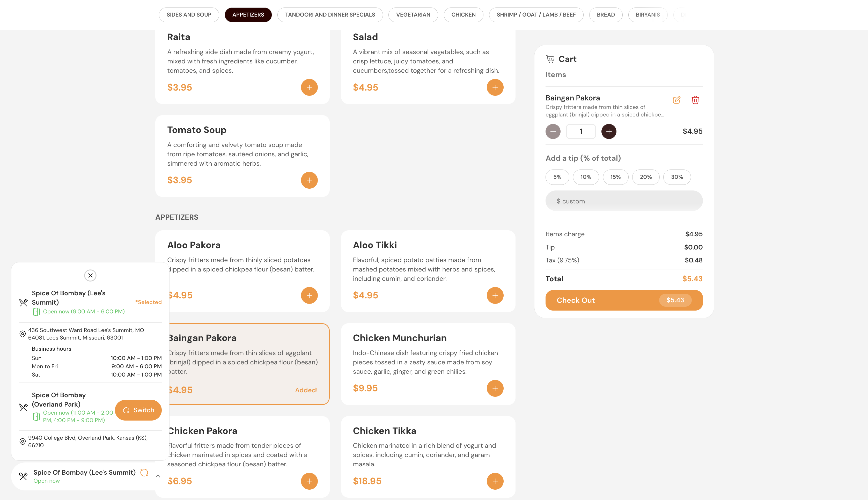The height and width of the screenshot is (500, 868).
Task: Collapse the location panel chevron
Action: click(158, 476)
